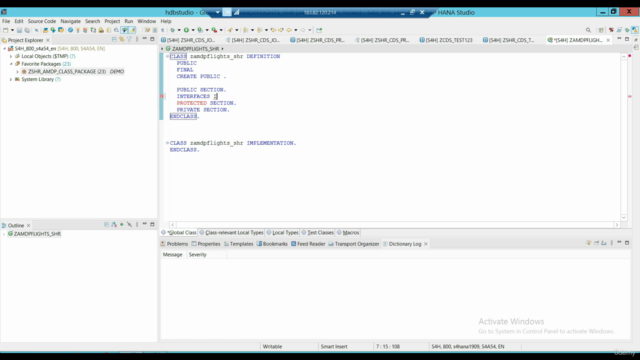Open the Templates view tab
Viewport: 640px width, 360px height.
pos(239,244)
